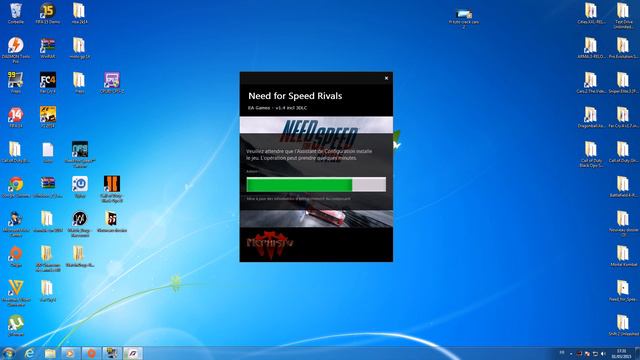Open the Nouveau dossier folder

623,224
